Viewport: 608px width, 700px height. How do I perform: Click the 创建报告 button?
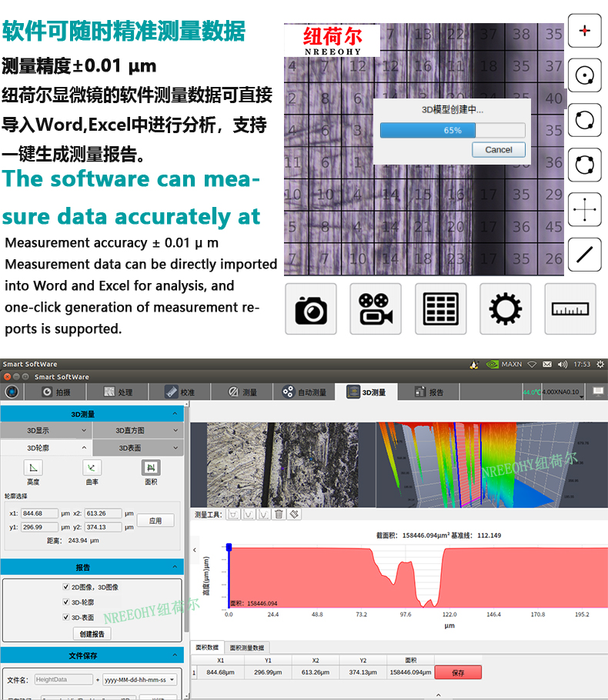pos(92,634)
